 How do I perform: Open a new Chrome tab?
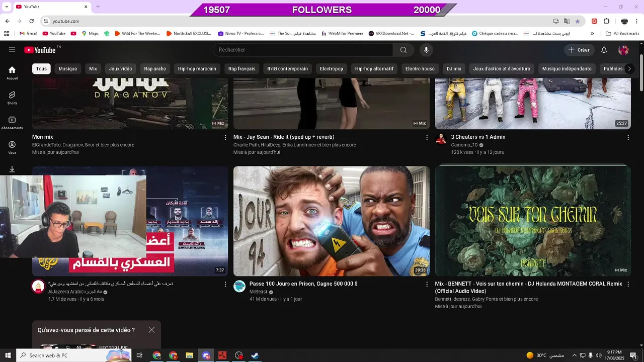pos(98,7)
